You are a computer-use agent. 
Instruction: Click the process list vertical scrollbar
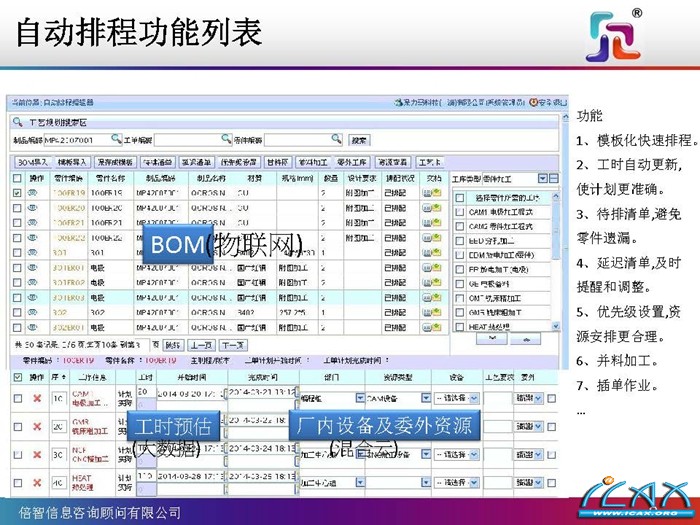coord(556,261)
